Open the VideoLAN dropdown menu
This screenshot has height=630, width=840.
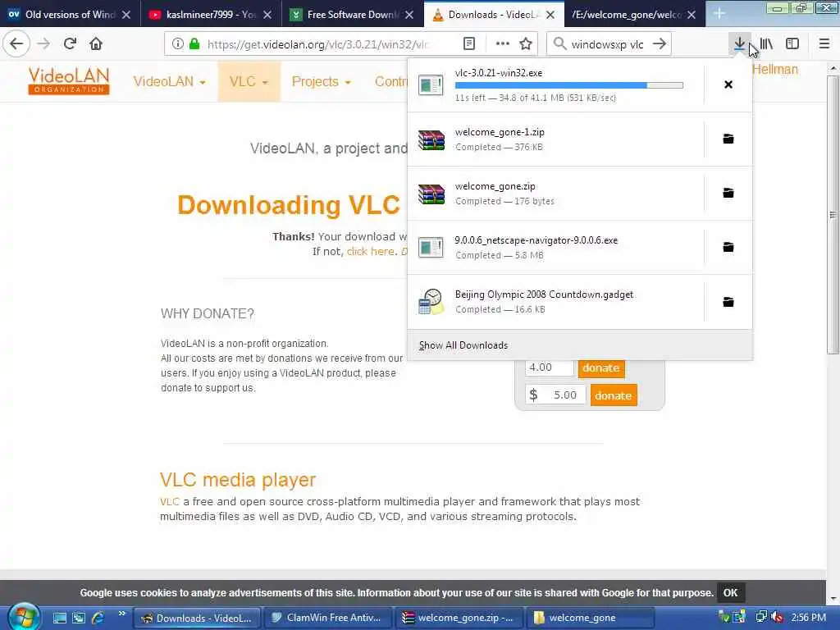169,81
